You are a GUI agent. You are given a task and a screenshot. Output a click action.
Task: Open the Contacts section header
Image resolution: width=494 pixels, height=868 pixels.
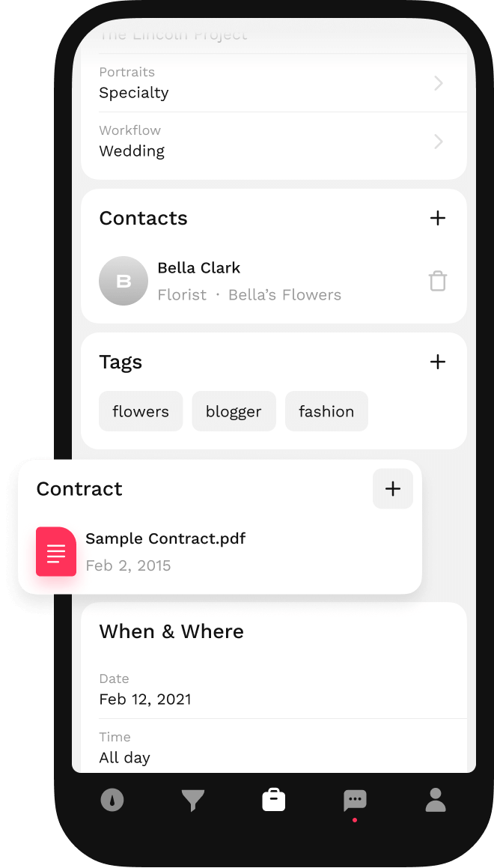coord(143,218)
